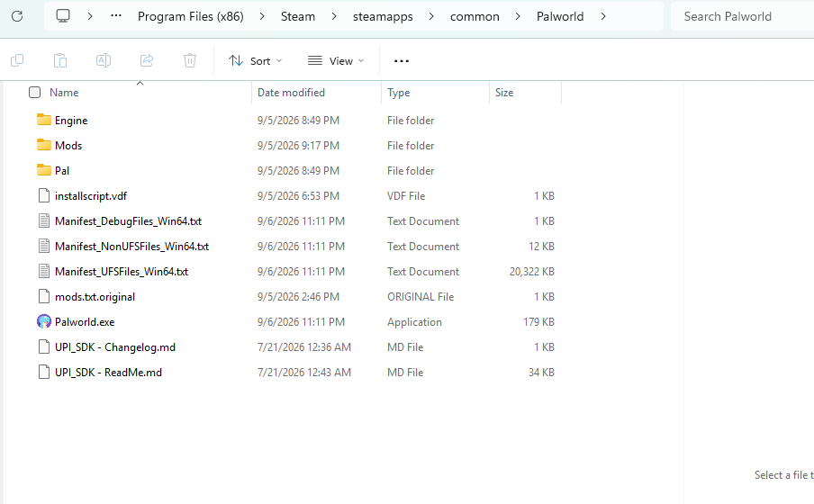Sort by the Size column header

504,93
